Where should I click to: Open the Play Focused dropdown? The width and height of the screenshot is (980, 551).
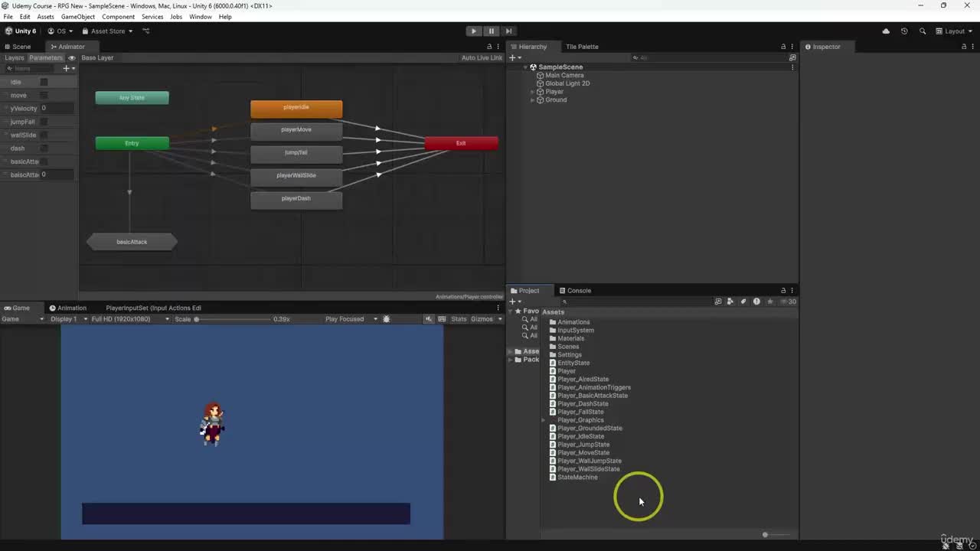(351, 319)
